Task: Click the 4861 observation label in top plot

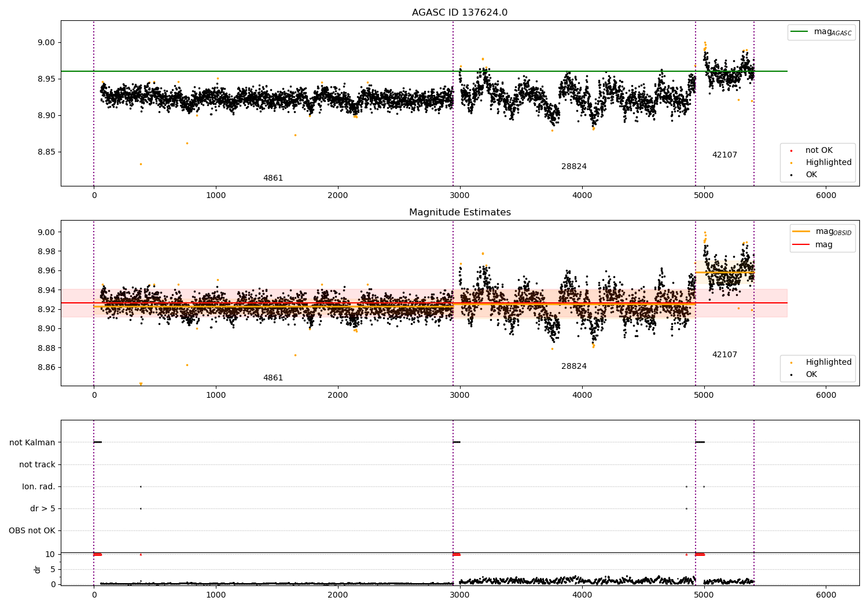Action: (273, 178)
